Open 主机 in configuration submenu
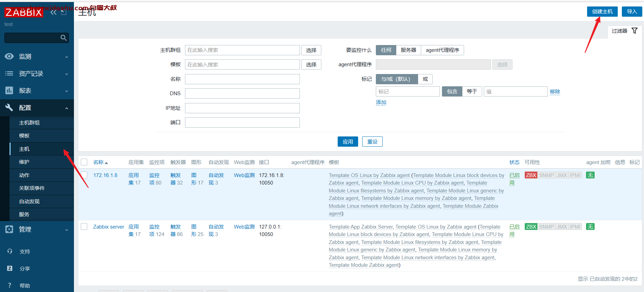The height and width of the screenshot is (292, 644). 42,149
